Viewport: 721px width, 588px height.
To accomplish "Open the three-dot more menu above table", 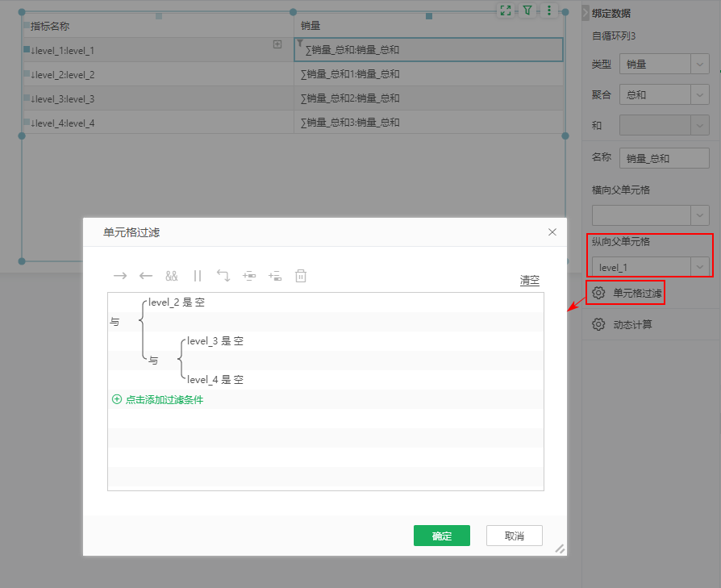I will pos(548,10).
